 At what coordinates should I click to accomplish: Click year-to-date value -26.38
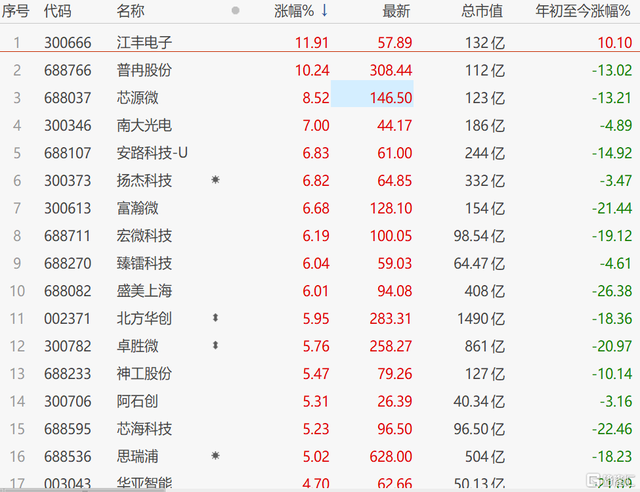(x=612, y=291)
